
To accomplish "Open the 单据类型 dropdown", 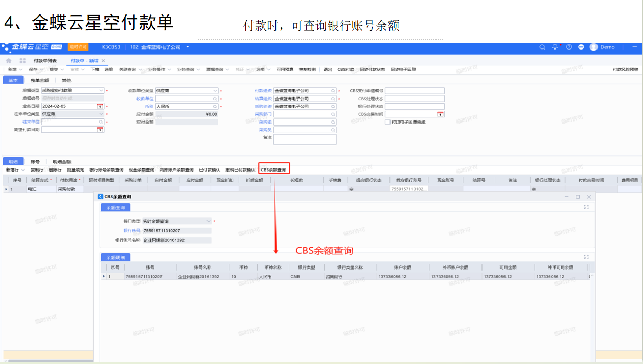I will tap(101, 90).
